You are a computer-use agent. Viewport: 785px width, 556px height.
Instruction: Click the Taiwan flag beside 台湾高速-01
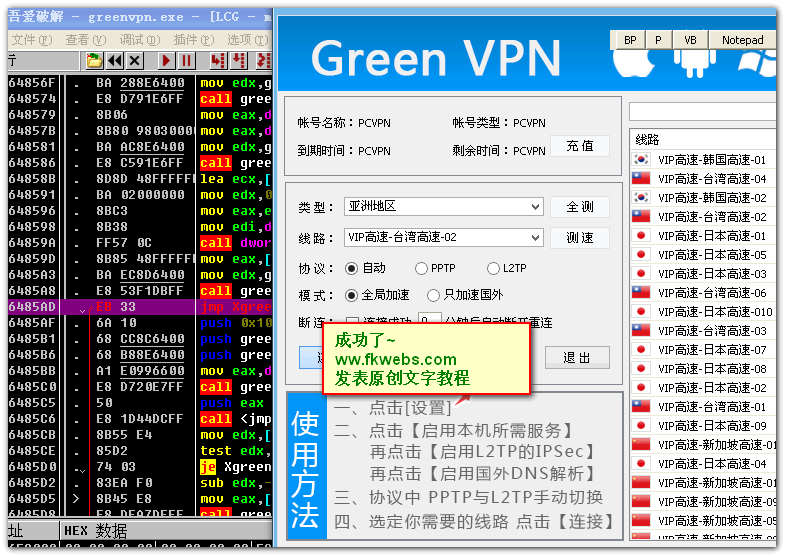coord(641,407)
